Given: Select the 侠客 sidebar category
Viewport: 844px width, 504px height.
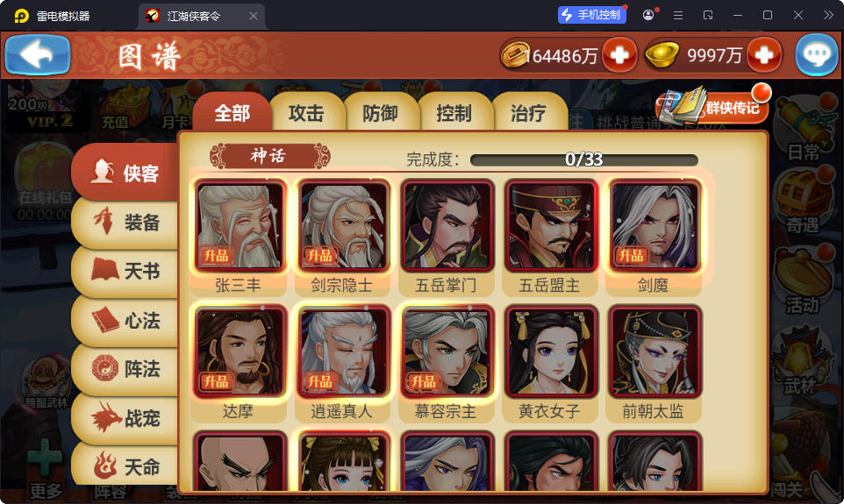Looking at the screenshot, I should [x=125, y=172].
